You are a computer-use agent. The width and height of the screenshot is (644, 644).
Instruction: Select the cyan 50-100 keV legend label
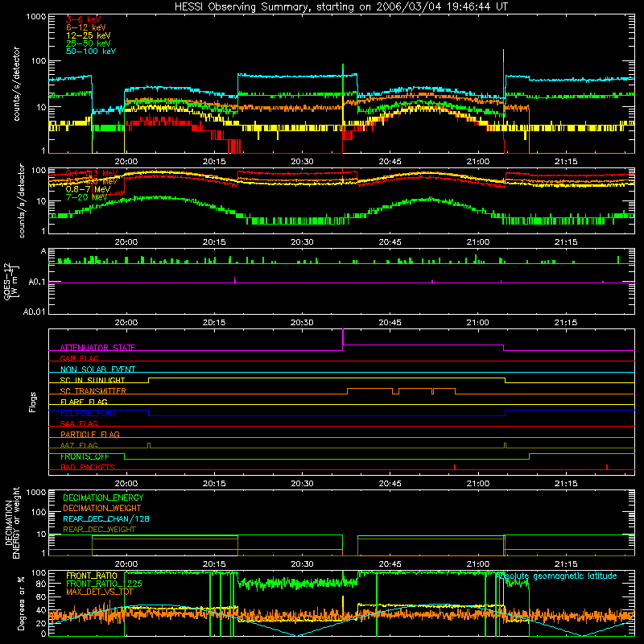(90, 52)
